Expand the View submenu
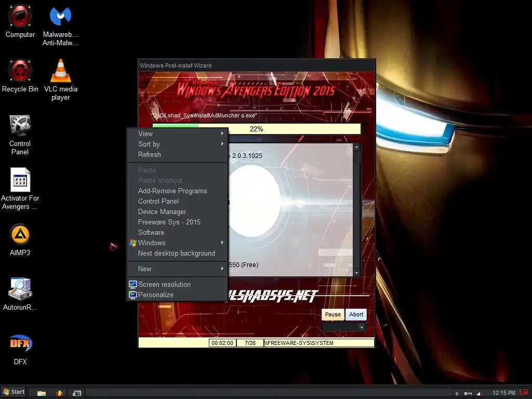532x399 pixels. point(177,134)
